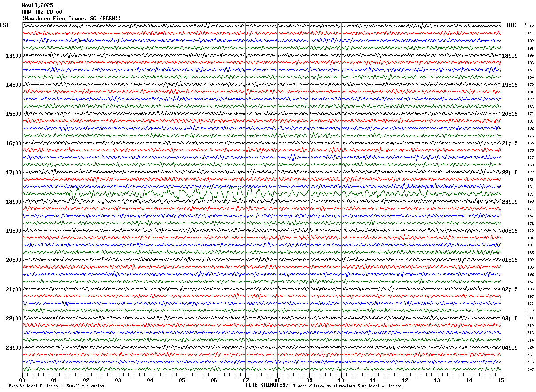Image resolution: width=536 pixels, height=392 pixels.
Task: Select the 15:00 EST time label
Action: (x=13, y=114)
